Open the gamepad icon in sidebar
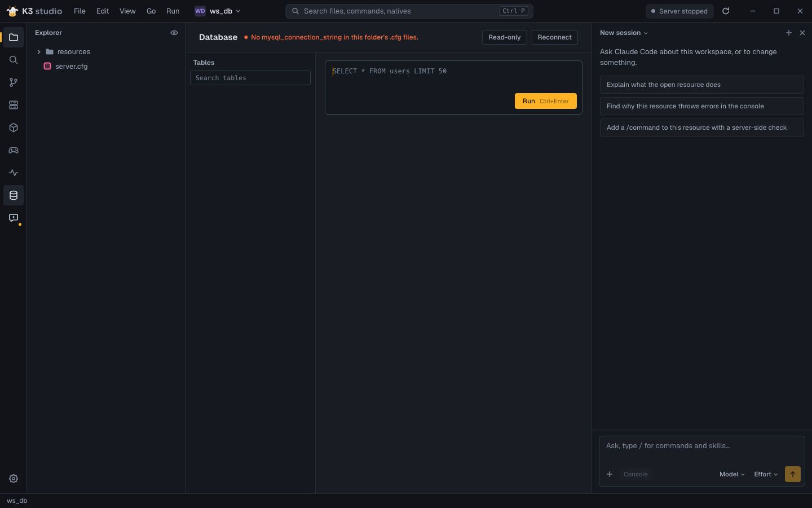The width and height of the screenshot is (812, 508). point(14,150)
